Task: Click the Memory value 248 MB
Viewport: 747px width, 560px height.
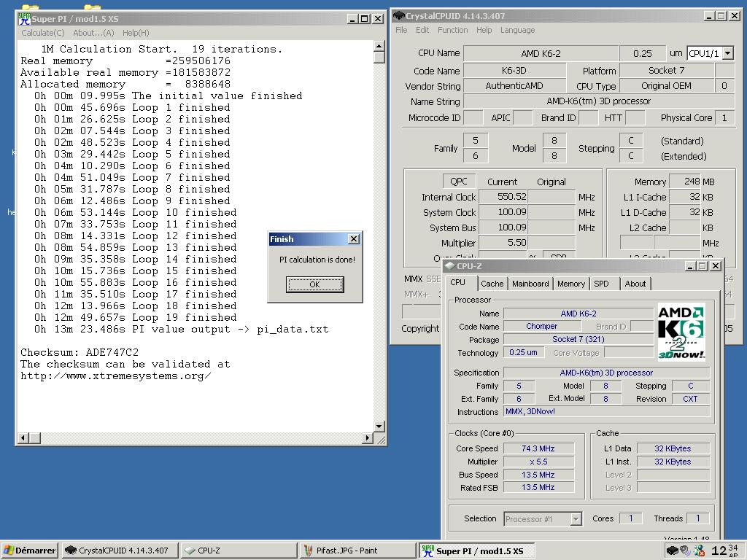Action: (685, 182)
